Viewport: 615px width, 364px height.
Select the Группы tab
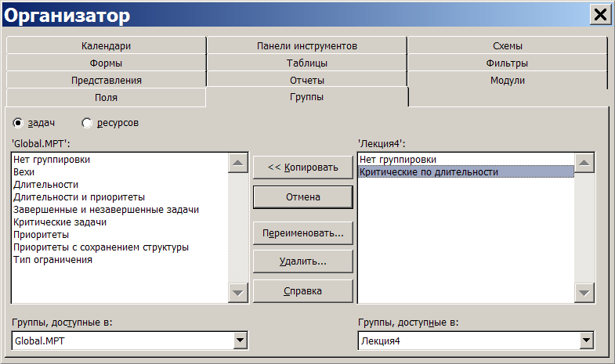[x=306, y=97]
